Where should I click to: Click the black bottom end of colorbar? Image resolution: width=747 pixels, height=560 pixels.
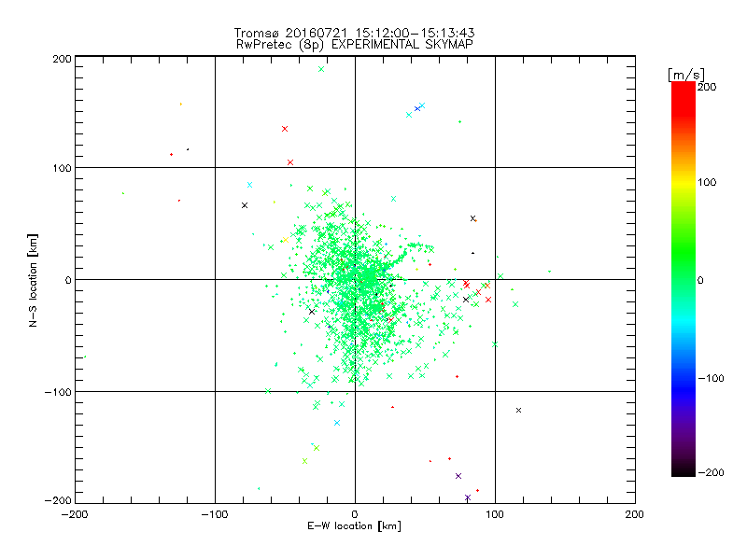[x=684, y=469]
